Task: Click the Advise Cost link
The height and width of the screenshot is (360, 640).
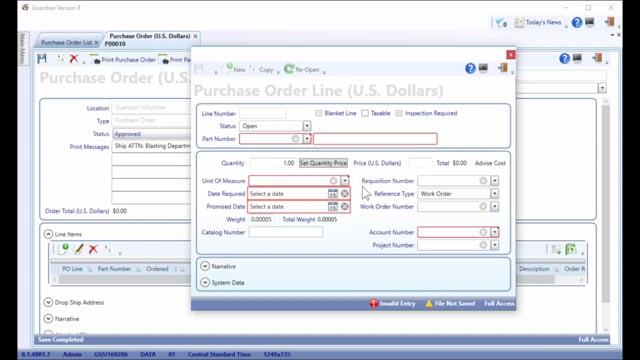Action: [x=490, y=163]
